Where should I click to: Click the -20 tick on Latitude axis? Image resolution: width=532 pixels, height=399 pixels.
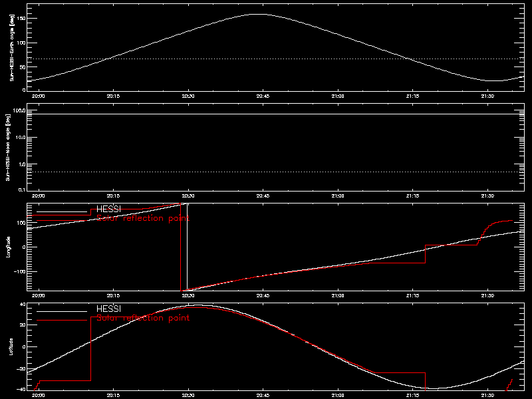tap(21, 369)
